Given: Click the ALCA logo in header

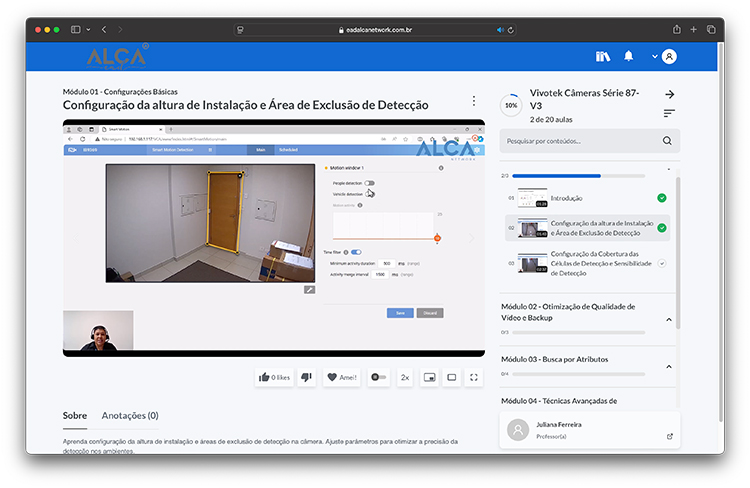Looking at the screenshot, I should click(116, 57).
